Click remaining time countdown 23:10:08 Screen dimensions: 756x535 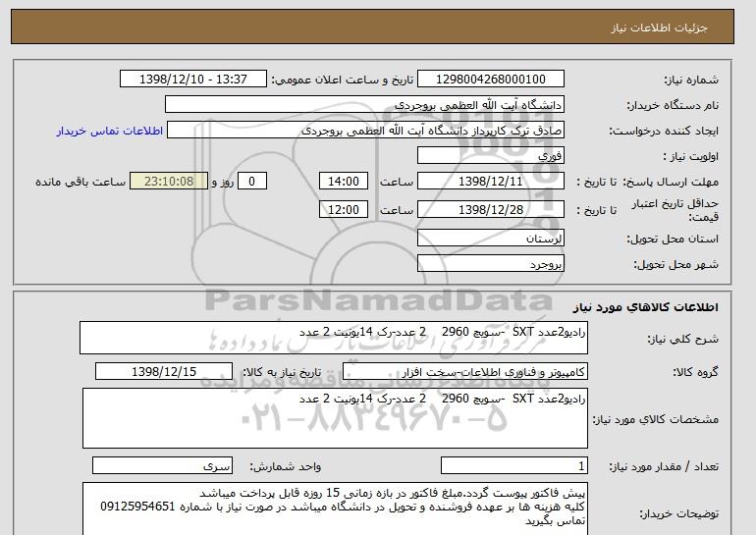169,182
